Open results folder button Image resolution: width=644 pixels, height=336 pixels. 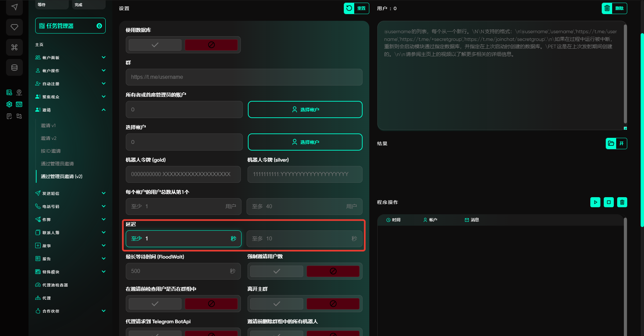(616, 144)
